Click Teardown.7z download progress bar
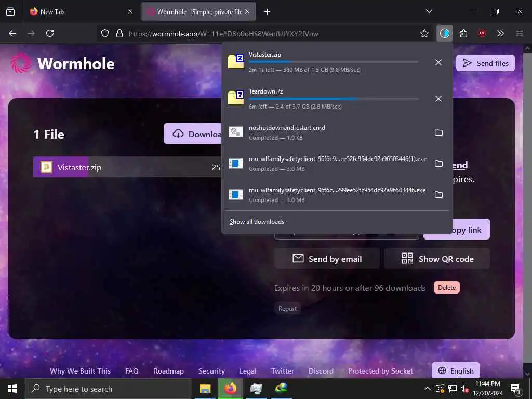The image size is (532, 399). click(334, 99)
